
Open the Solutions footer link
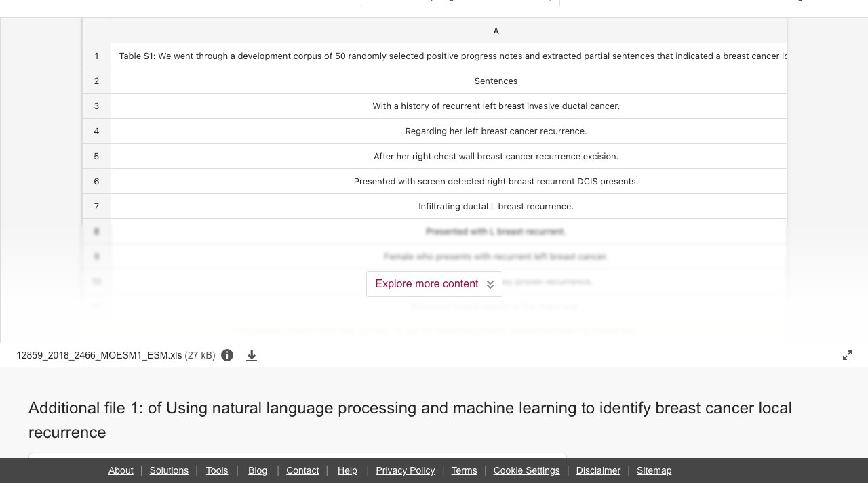(x=169, y=470)
